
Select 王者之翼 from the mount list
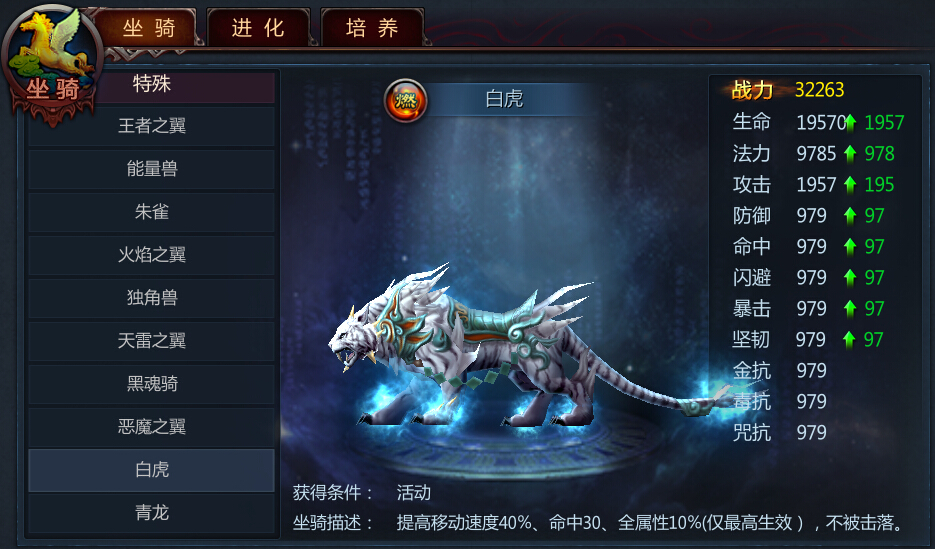coord(151,126)
